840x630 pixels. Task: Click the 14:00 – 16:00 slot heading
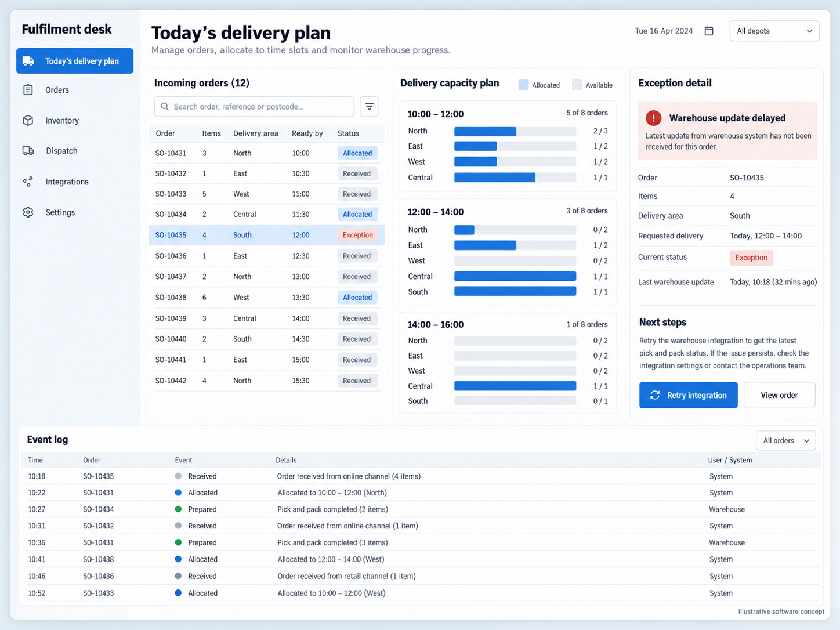(435, 324)
